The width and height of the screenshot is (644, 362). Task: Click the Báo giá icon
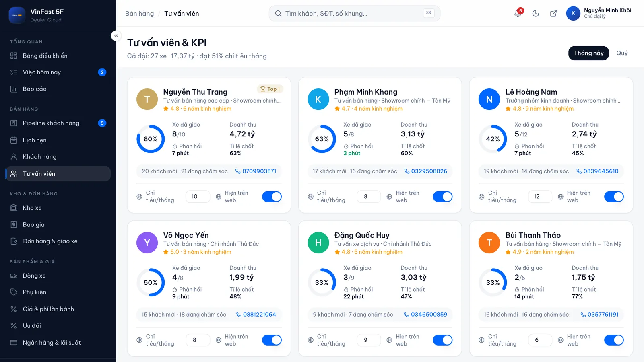coord(14,224)
